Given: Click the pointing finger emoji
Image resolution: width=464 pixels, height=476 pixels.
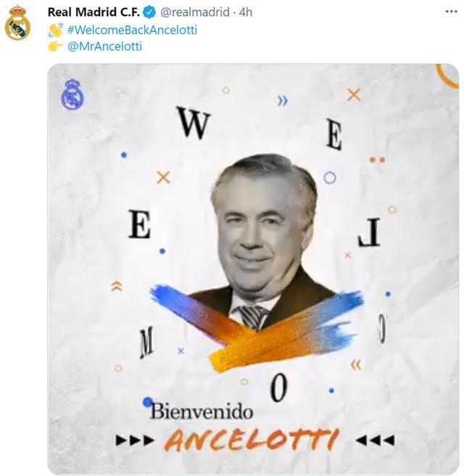Looking at the screenshot, I should point(55,46).
